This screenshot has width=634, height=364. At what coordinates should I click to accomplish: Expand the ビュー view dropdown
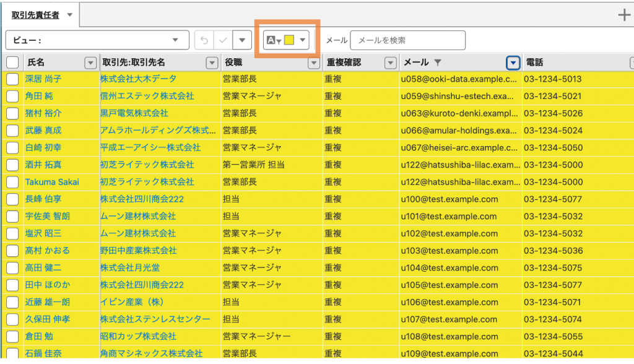pyautogui.click(x=176, y=40)
